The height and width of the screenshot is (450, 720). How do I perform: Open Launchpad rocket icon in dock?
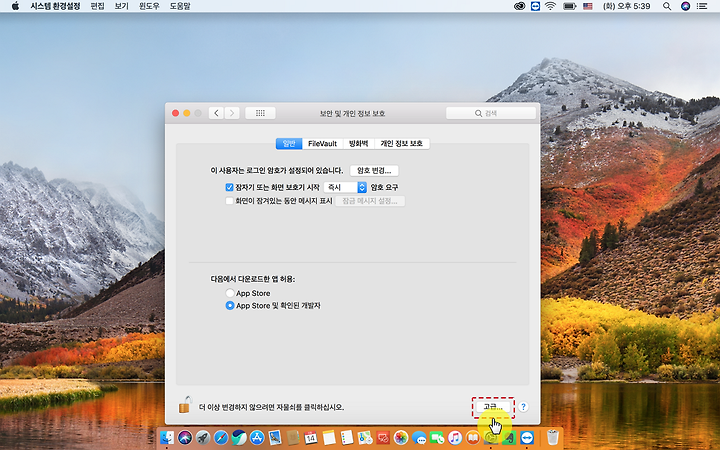(203, 438)
